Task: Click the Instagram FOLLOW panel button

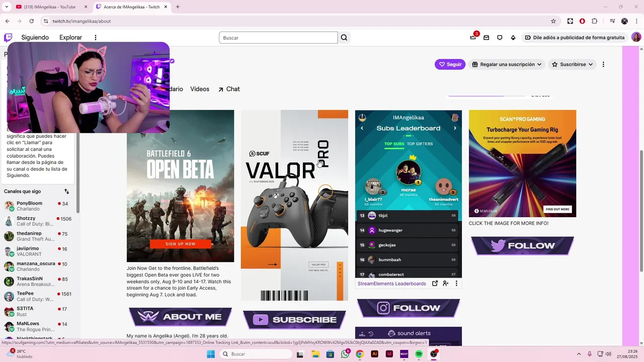Action: pos(409,308)
